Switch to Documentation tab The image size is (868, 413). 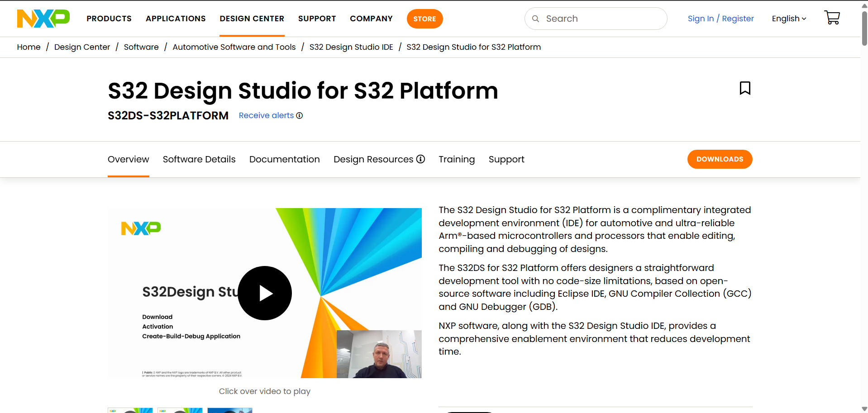click(284, 159)
